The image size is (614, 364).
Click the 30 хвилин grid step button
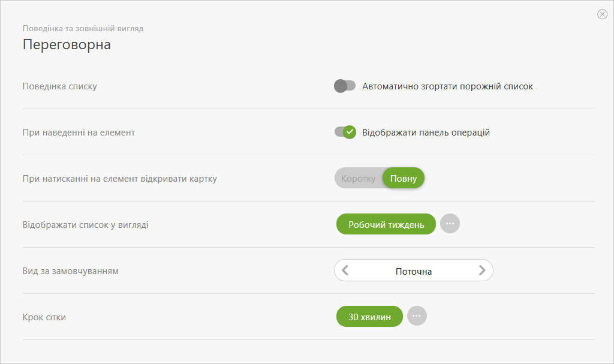(369, 317)
